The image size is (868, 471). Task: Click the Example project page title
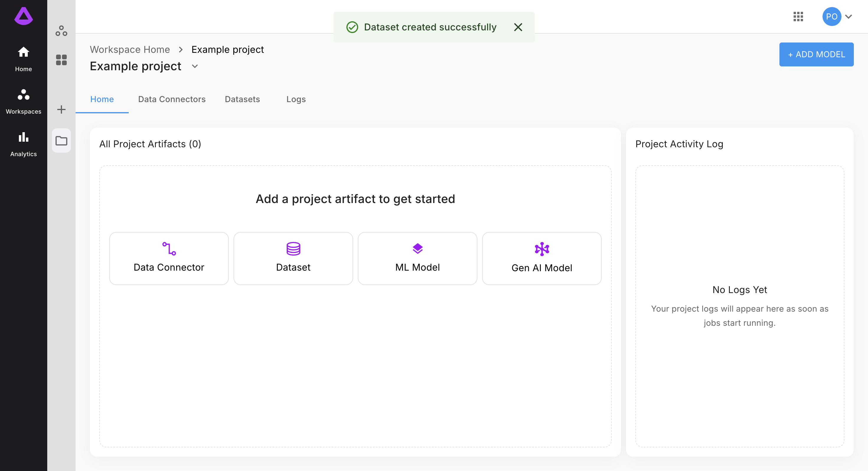(x=136, y=66)
